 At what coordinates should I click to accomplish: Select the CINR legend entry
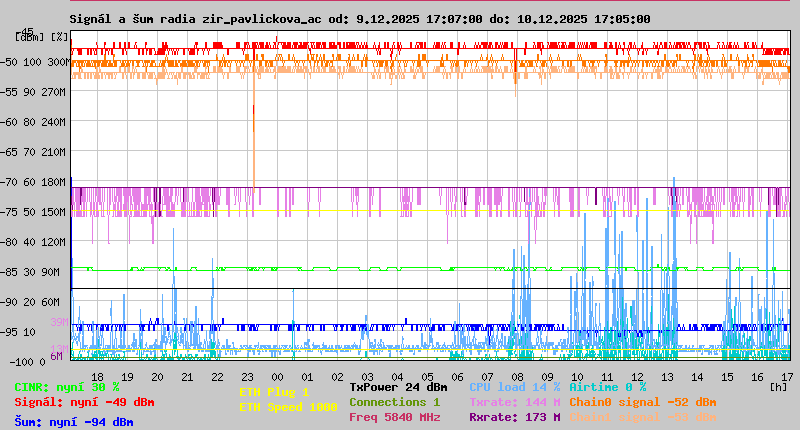point(67,387)
